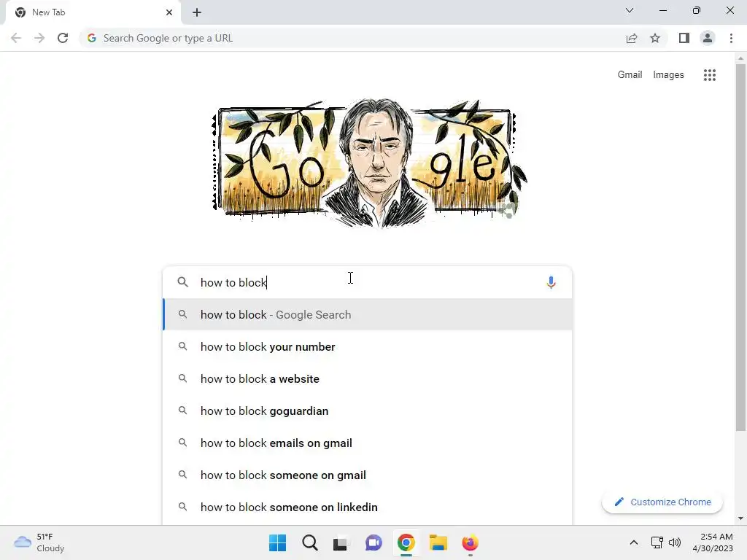Select the 'how to block your number' suggestion
Image resolution: width=747 pixels, height=560 pixels.
(x=368, y=346)
